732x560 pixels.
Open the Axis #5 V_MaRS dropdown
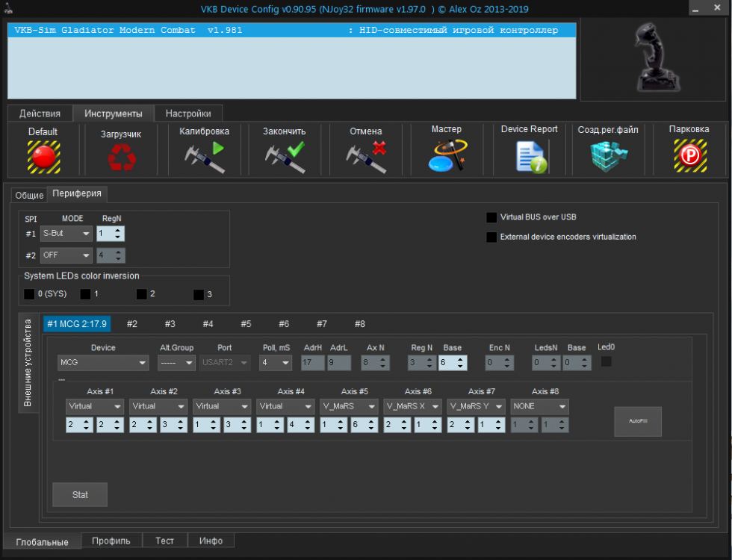(349, 406)
